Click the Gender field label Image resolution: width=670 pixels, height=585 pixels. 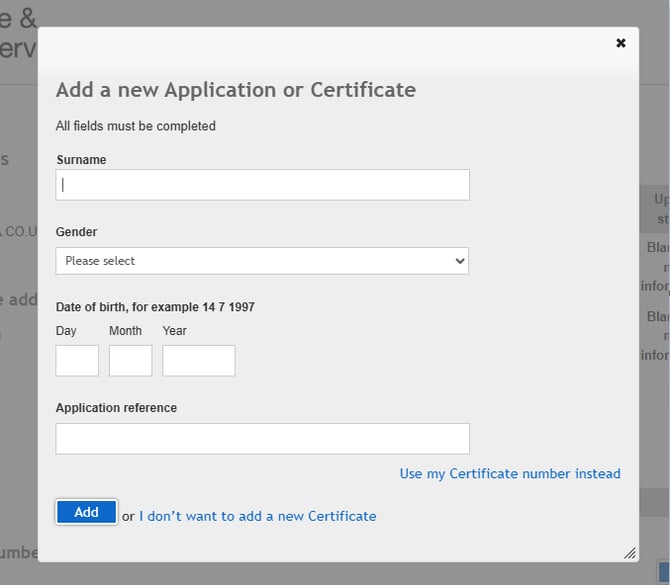[76, 232]
